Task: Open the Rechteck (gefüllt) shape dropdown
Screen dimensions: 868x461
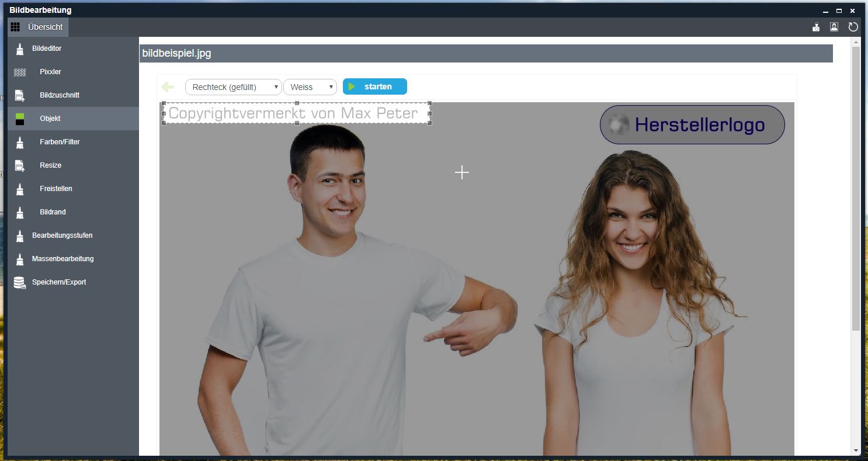Action: pyautogui.click(x=234, y=87)
